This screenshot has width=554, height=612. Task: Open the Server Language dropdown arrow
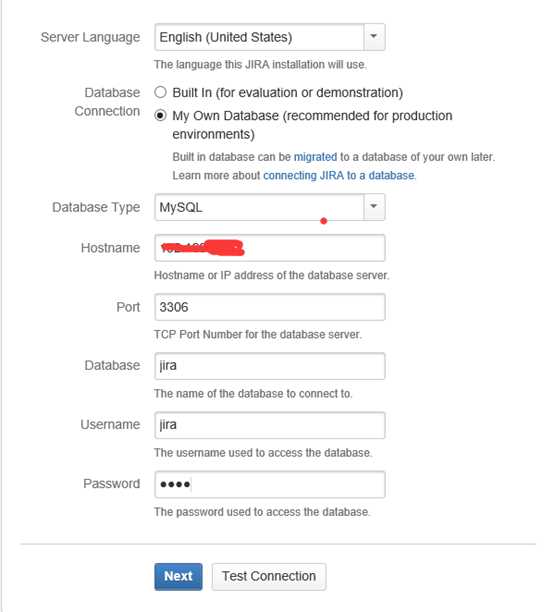click(x=374, y=37)
